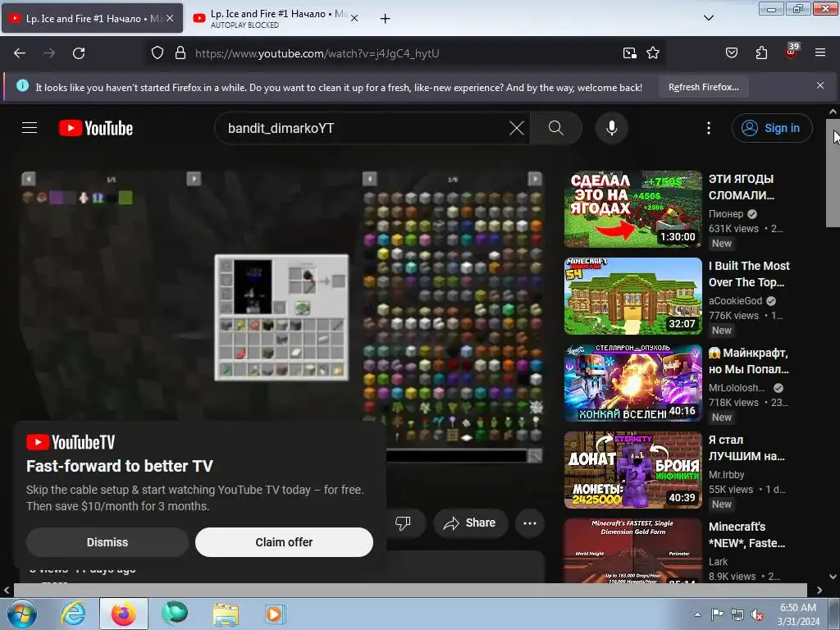Start voice search with the microphone

(612, 128)
